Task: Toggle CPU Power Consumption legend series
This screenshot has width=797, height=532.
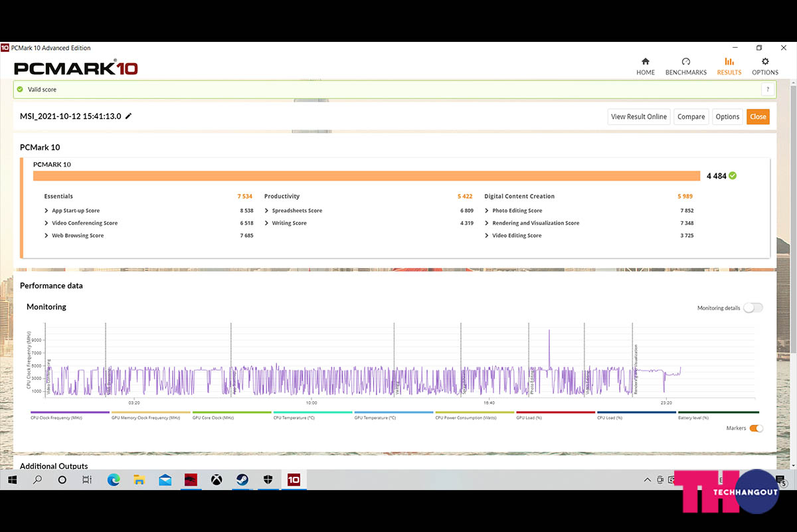Action: pos(475,415)
